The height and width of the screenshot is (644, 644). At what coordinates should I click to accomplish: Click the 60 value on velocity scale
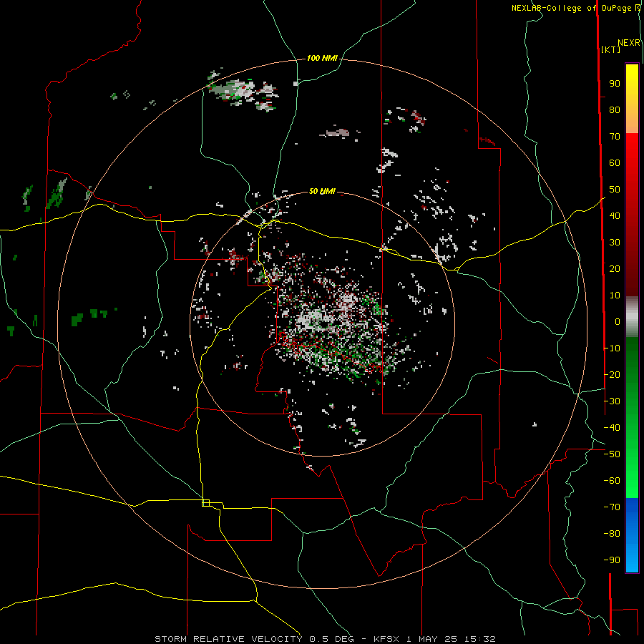coord(615,162)
